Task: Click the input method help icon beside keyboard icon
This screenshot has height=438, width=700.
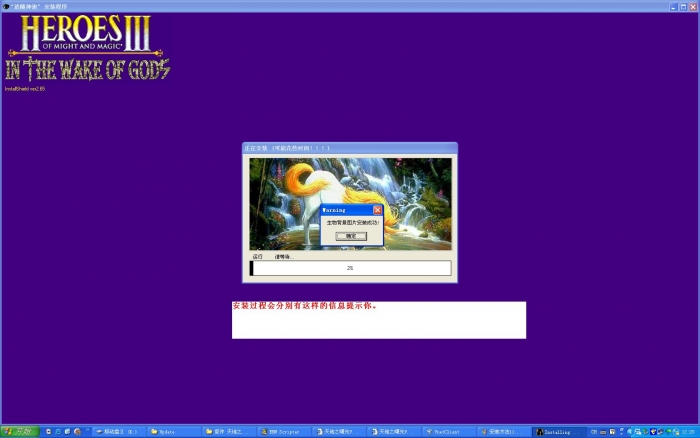Action: tap(612, 432)
